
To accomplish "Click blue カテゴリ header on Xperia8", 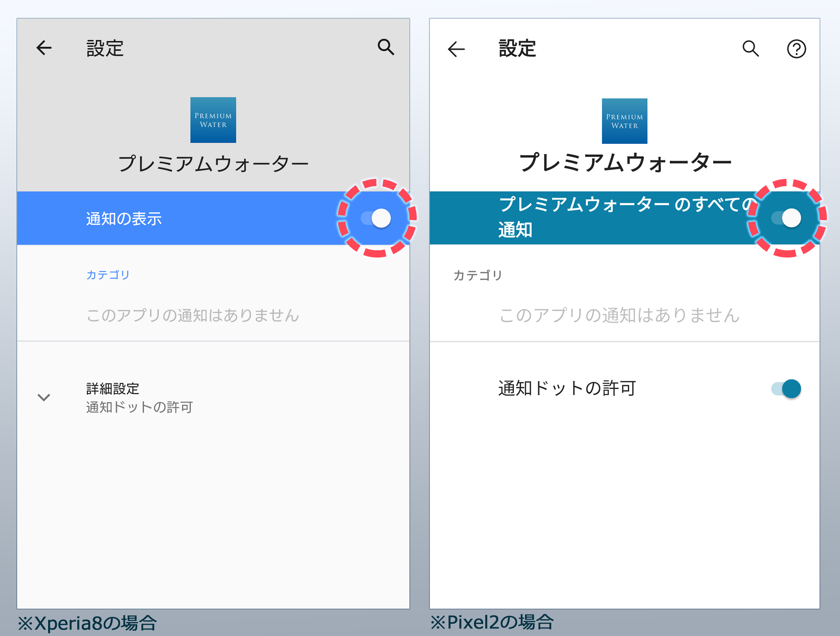I will 108,275.
